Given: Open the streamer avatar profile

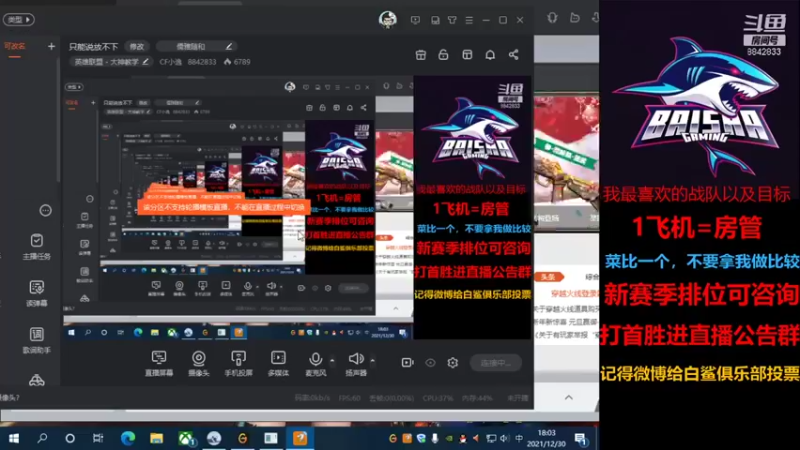Looking at the screenshot, I should (x=388, y=19).
